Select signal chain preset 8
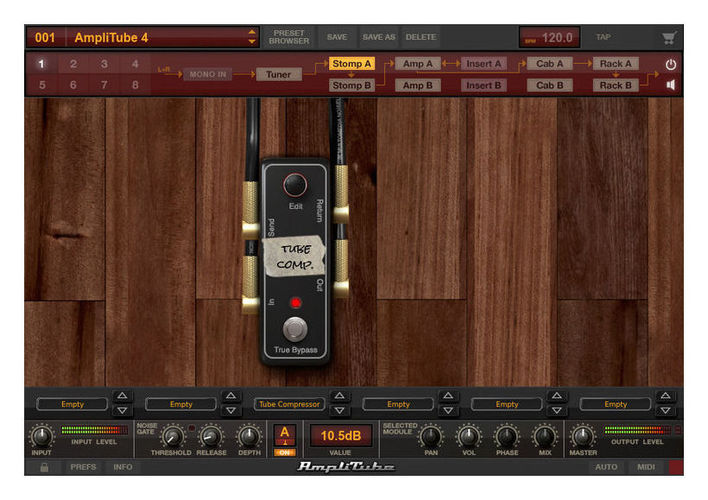The height and width of the screenshot is (500, 708). click(x=135, y=85)
